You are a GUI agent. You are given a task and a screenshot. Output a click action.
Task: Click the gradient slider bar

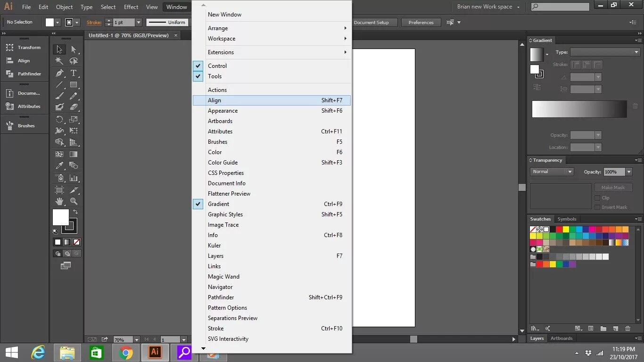[x=579, y=109]
